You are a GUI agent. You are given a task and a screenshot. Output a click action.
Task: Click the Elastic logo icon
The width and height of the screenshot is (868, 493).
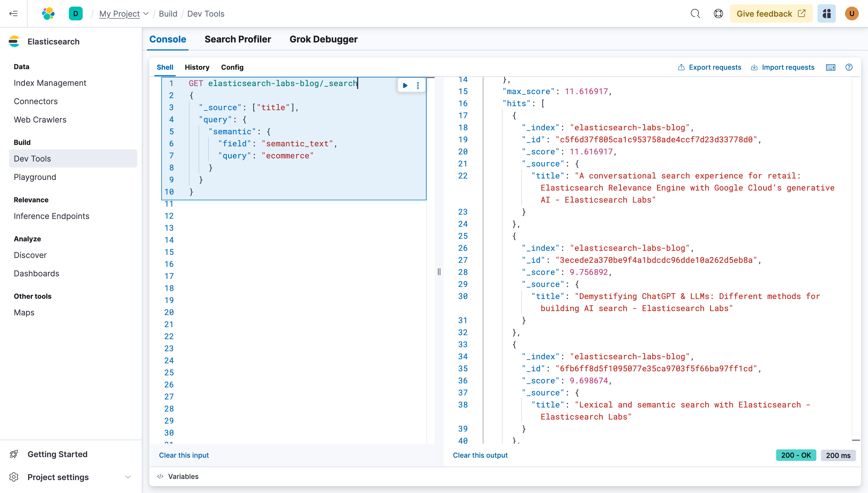click(48, 13)
